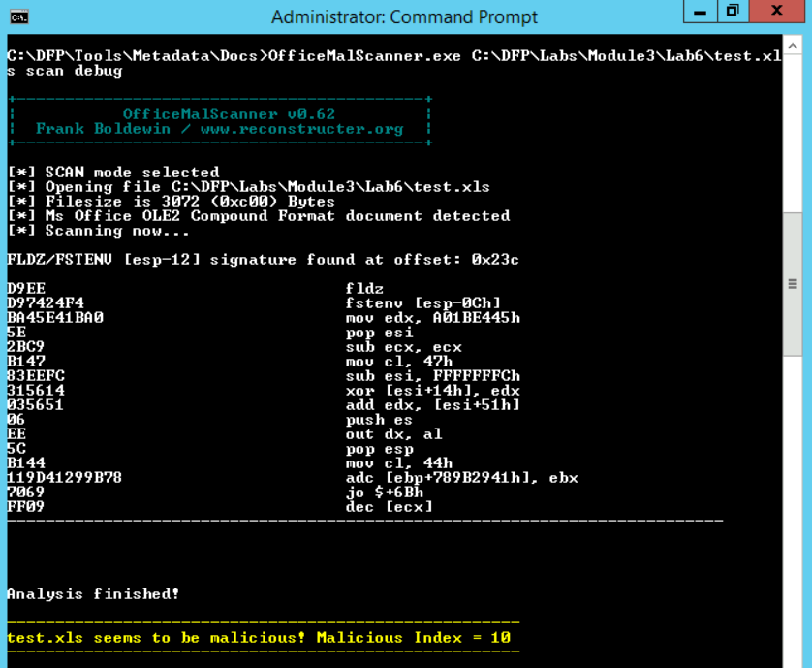Image resolution: width=812 pixels, height=668 pixels.
Task: Click the scrollbar up arrow
Action: [x=795, y=46]
